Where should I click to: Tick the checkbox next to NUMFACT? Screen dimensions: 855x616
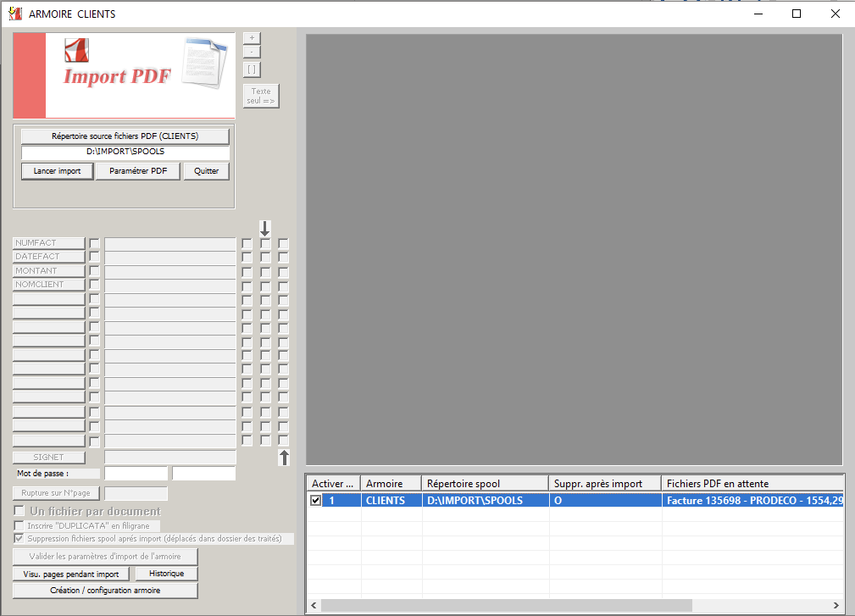click(94, 243)
